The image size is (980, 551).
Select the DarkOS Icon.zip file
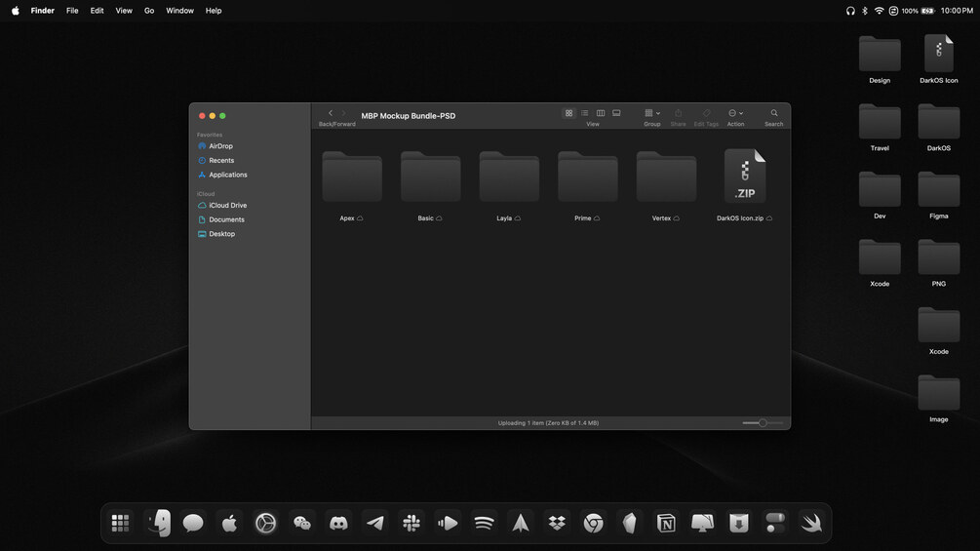tap(744, 185)
